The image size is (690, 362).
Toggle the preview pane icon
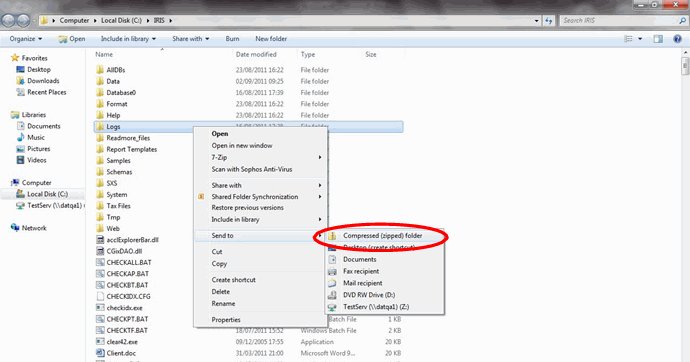[658, 39]
